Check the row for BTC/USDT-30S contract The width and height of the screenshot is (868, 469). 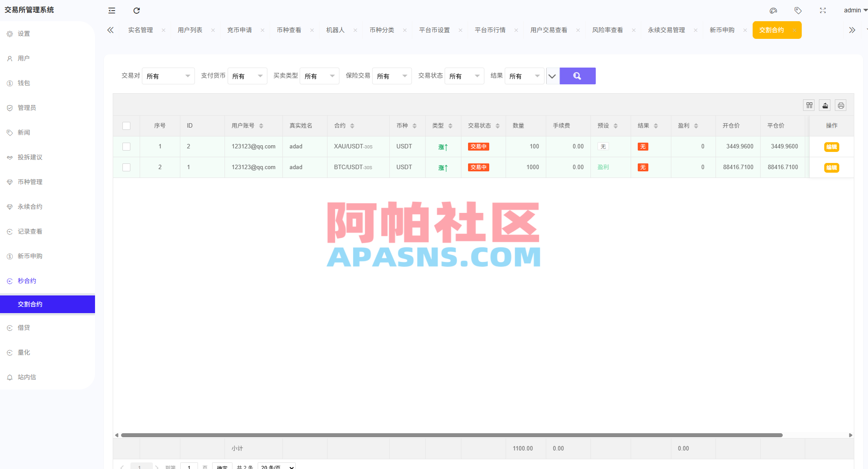(x=126, y=167)
